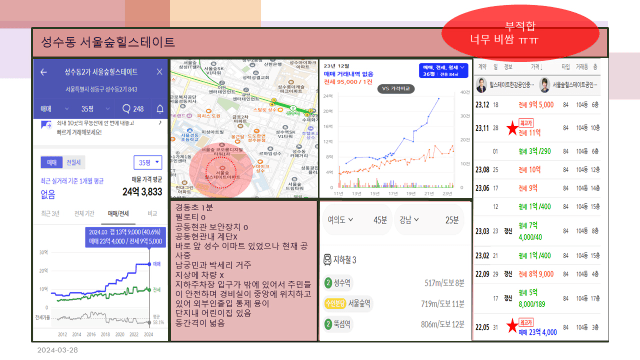Close the 성수동2가 서울숲힐스테이트 panel

[x=159, y=72]
